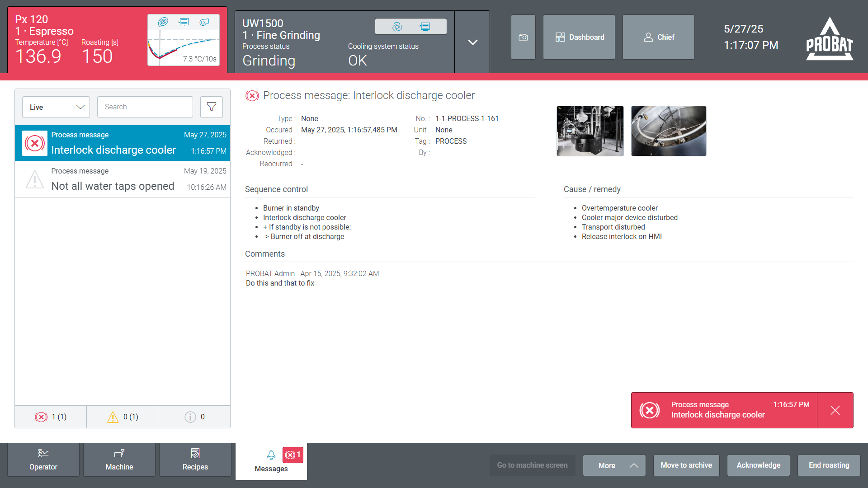The height and width of the screenshot is (488, 868).
Task: Click the PROBAT logo
Action: [829, 39]
